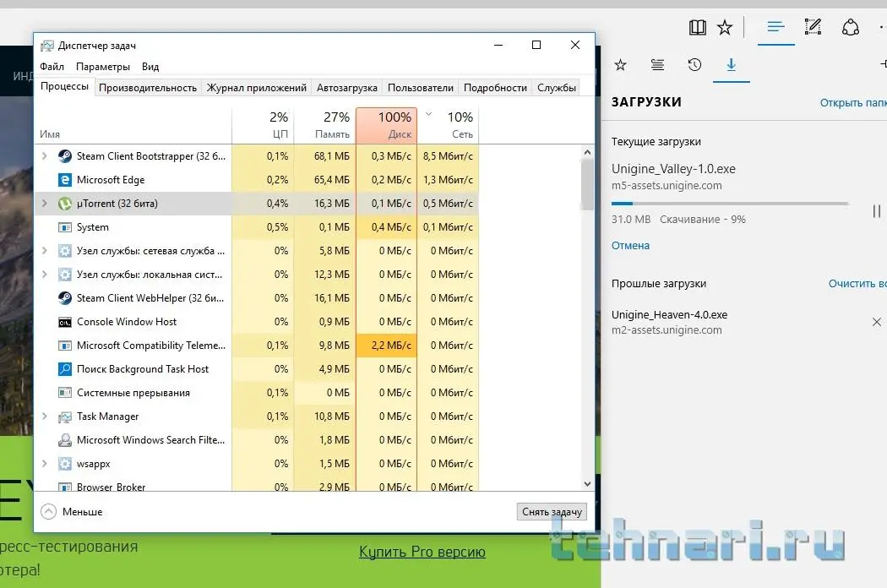Select the Процессы tab

click(64, 86)
